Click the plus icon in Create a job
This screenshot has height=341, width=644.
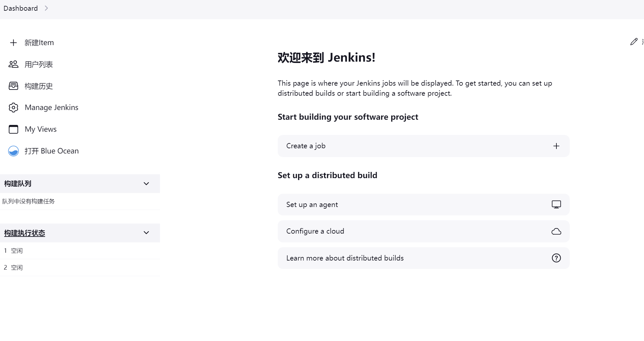tap(556, 146)
